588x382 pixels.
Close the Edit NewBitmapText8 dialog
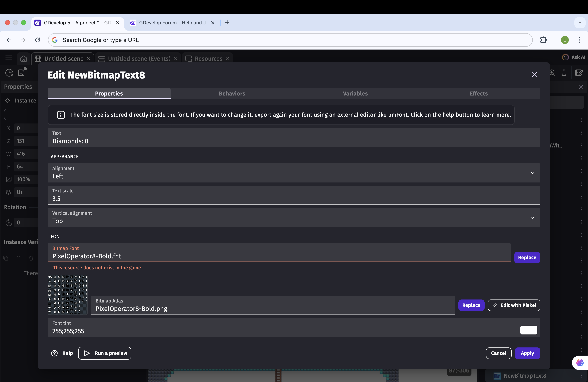534,75
